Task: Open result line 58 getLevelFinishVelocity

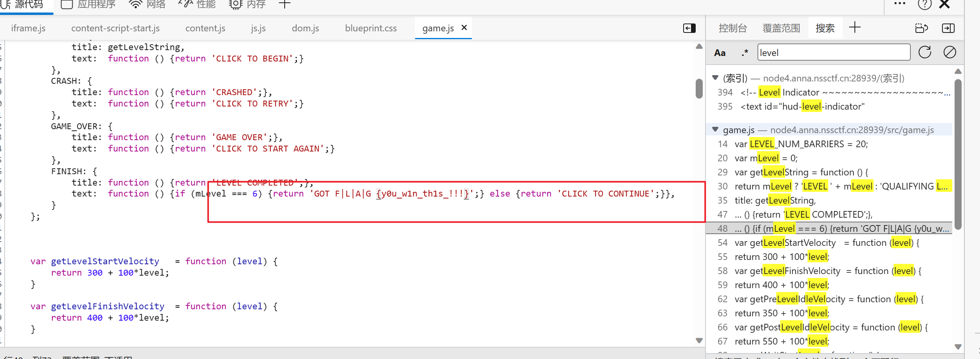Action: coord(829,271)
